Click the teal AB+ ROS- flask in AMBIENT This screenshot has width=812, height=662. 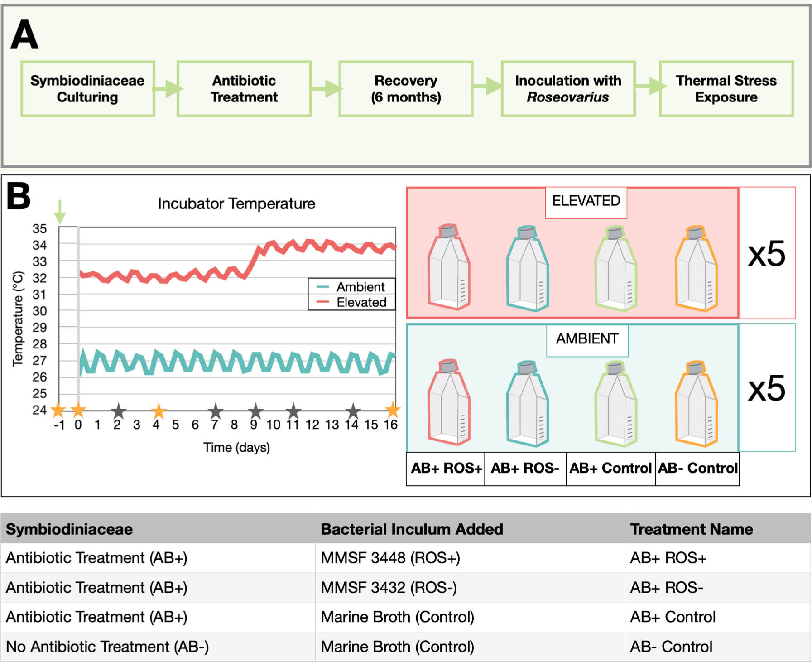click(528, 403)
